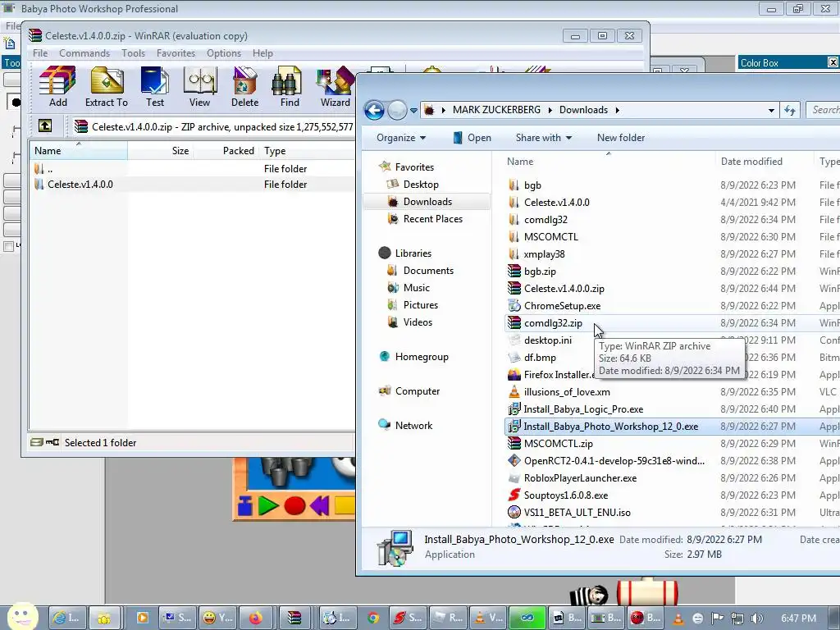This screenshot has height=630, width=840.
Task: Open WinRAR Options menu
Action: click(x=224, y=53)
